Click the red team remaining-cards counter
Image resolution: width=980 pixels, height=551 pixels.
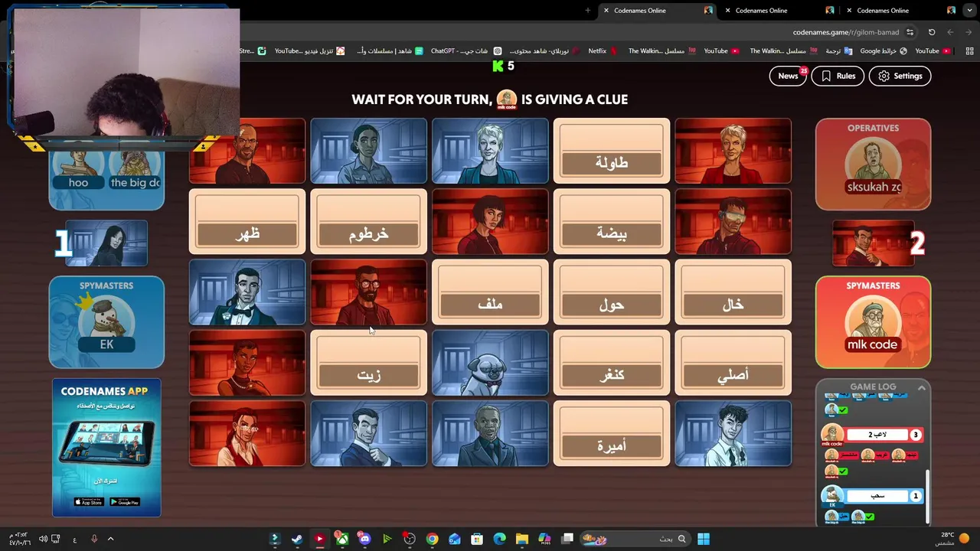[879, 243]
